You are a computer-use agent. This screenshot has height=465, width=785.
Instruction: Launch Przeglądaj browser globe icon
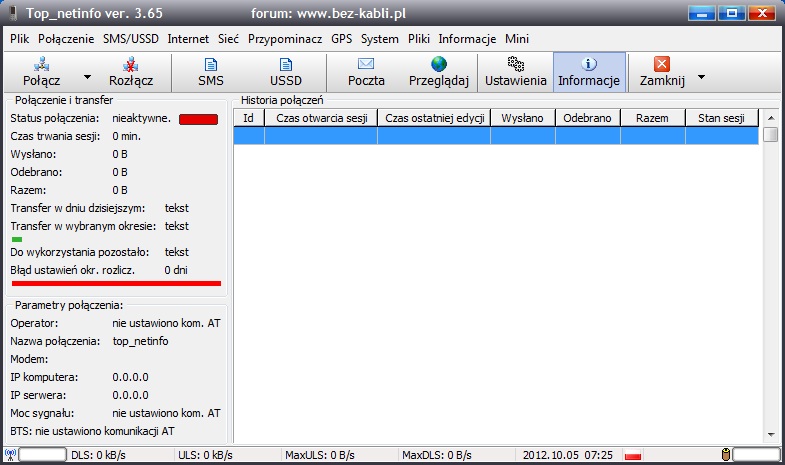click(x=438, y=64)
